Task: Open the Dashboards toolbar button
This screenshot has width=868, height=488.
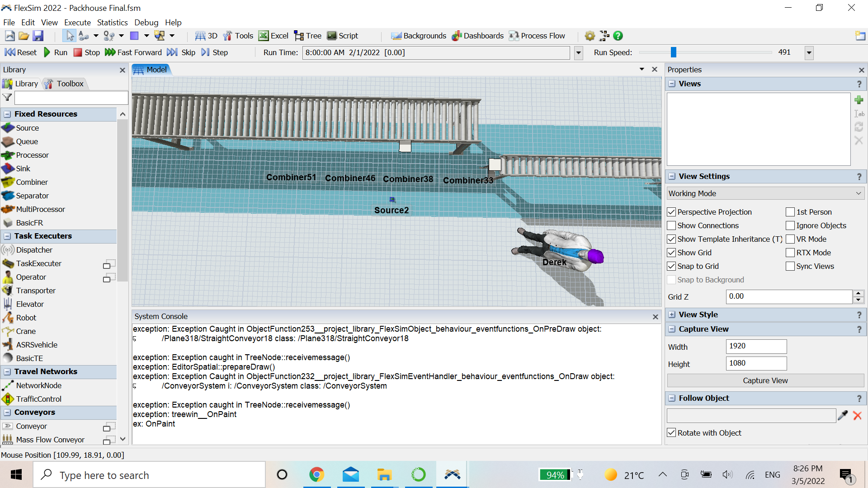Action: (x=477, y=36)
